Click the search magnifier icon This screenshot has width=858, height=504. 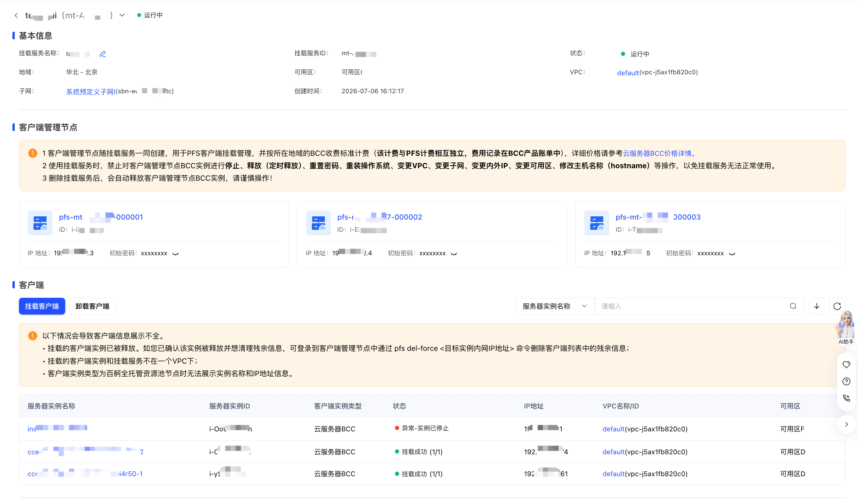(793, 306)
